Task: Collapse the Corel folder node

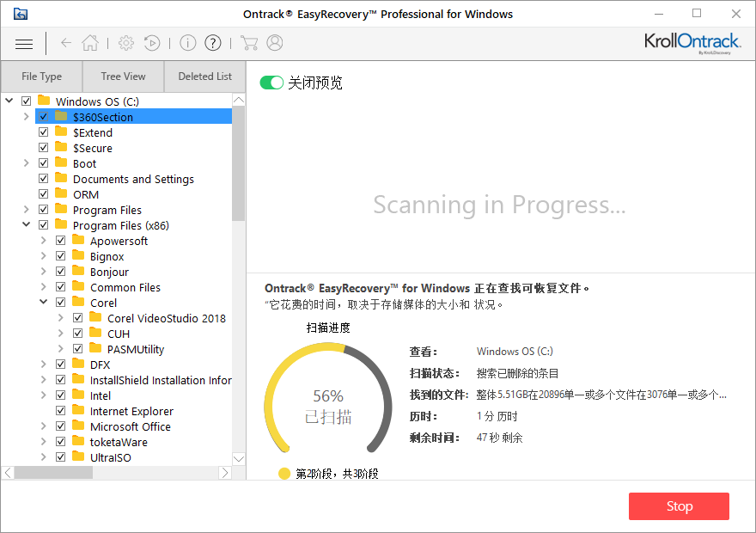Action: (x=44, y=302)
